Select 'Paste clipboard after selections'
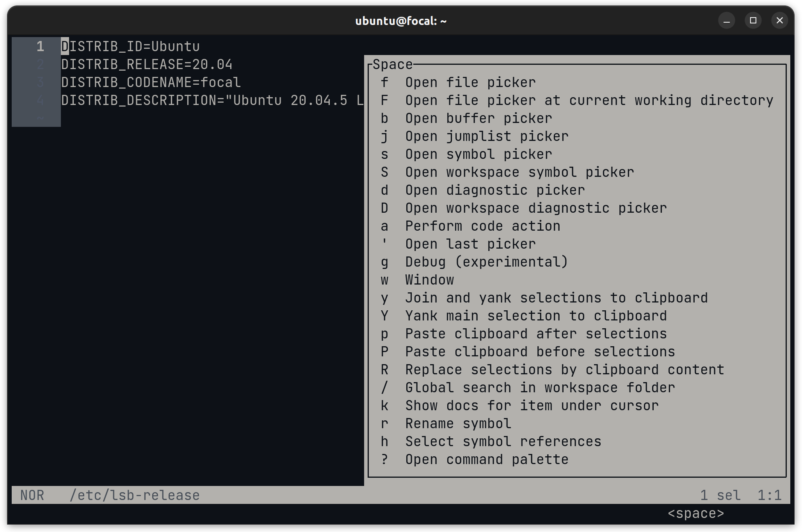802x532 pixels. [535, 333]
